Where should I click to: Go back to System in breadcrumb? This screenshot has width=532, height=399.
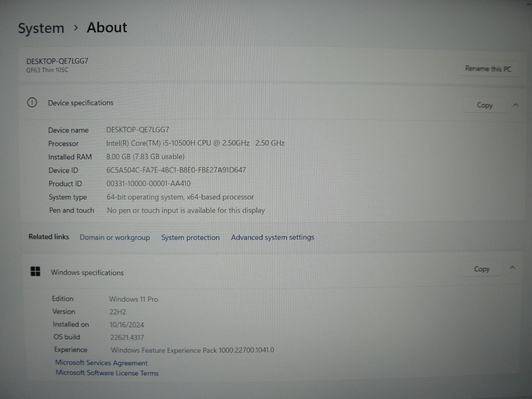pyautogui.click(x=41, y=28)
